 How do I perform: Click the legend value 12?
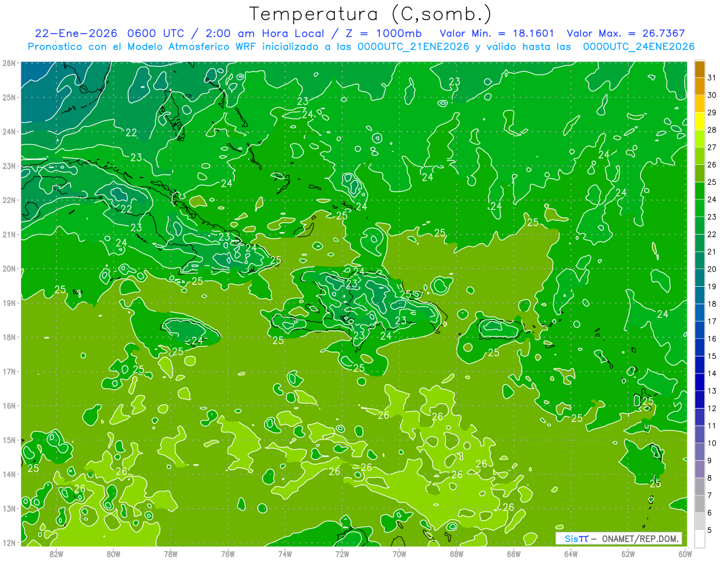712,409
